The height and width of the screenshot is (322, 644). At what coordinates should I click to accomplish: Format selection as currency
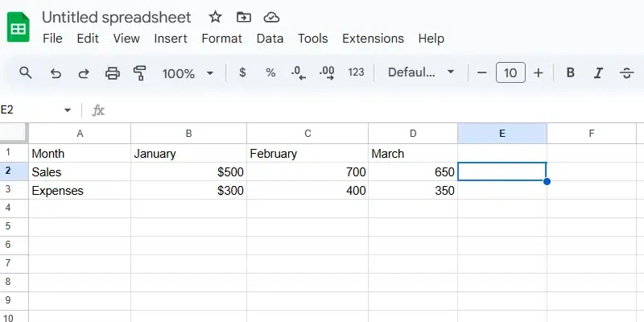(x=243, y=73)
